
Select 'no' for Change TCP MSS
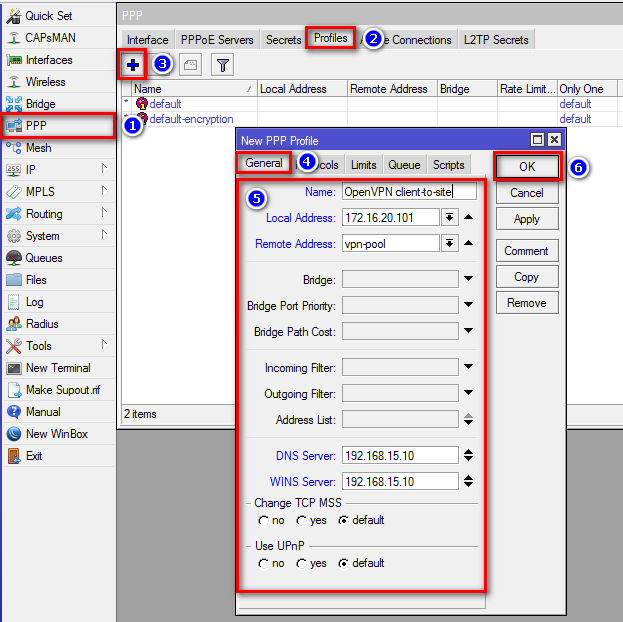[263, 521]
